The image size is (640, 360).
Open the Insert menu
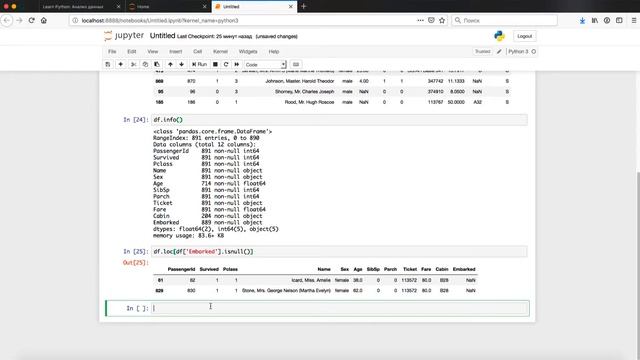176,51
